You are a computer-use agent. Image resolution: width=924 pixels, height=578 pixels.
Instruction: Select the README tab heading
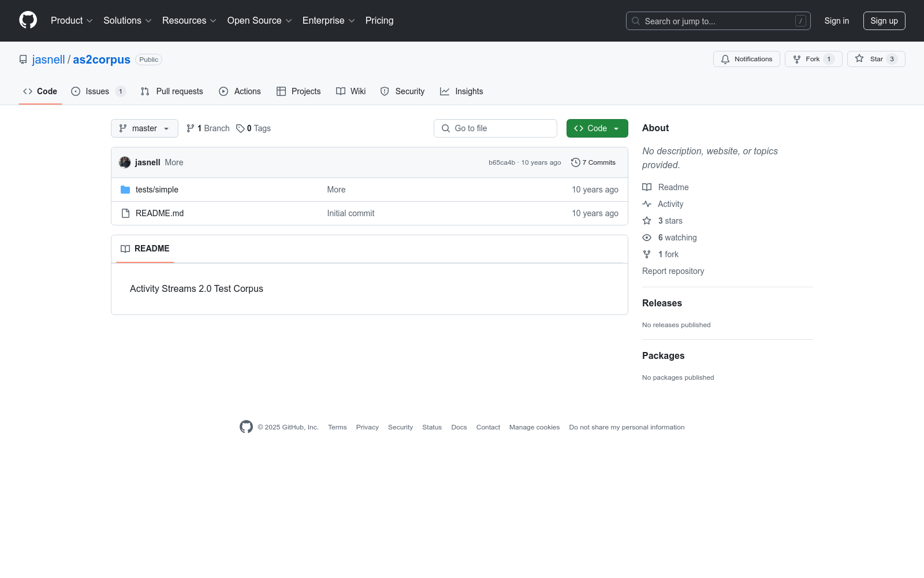pos(145,249)
